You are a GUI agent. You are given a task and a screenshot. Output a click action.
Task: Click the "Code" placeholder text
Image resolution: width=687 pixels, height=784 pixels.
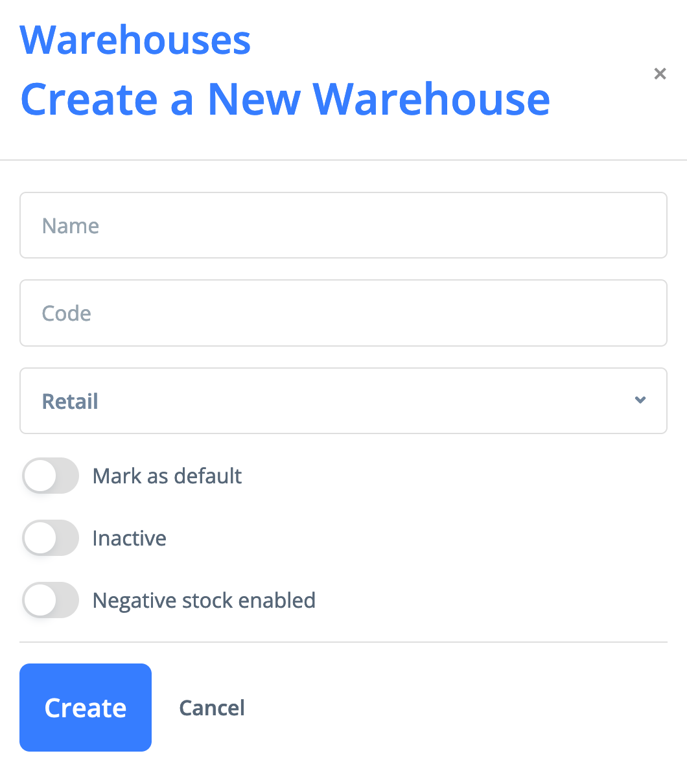67,314
